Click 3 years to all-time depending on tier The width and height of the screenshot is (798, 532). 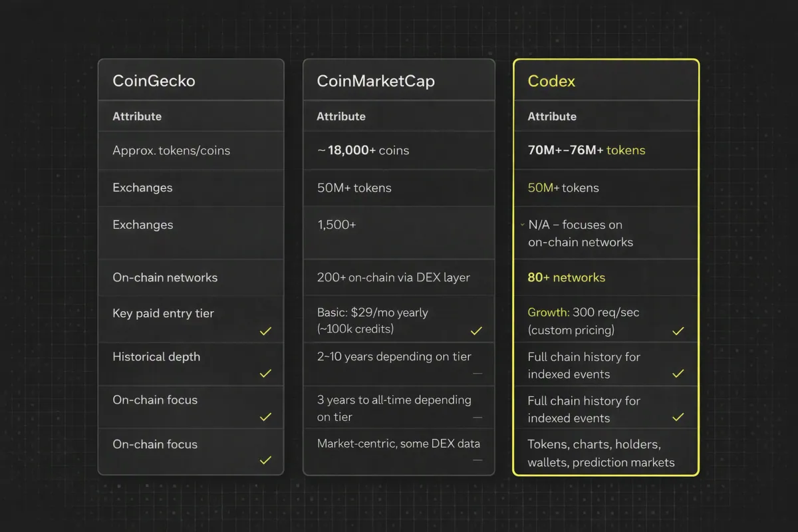(394, 408)
